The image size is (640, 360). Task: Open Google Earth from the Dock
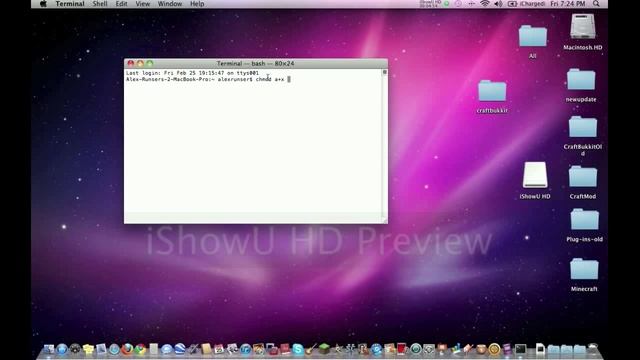[180, 349]
